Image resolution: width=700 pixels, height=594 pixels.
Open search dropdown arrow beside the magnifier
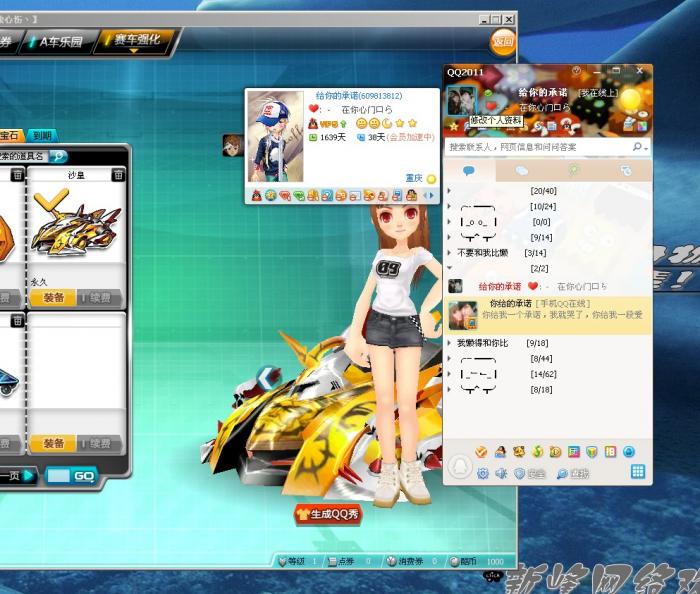click(646, 148)
